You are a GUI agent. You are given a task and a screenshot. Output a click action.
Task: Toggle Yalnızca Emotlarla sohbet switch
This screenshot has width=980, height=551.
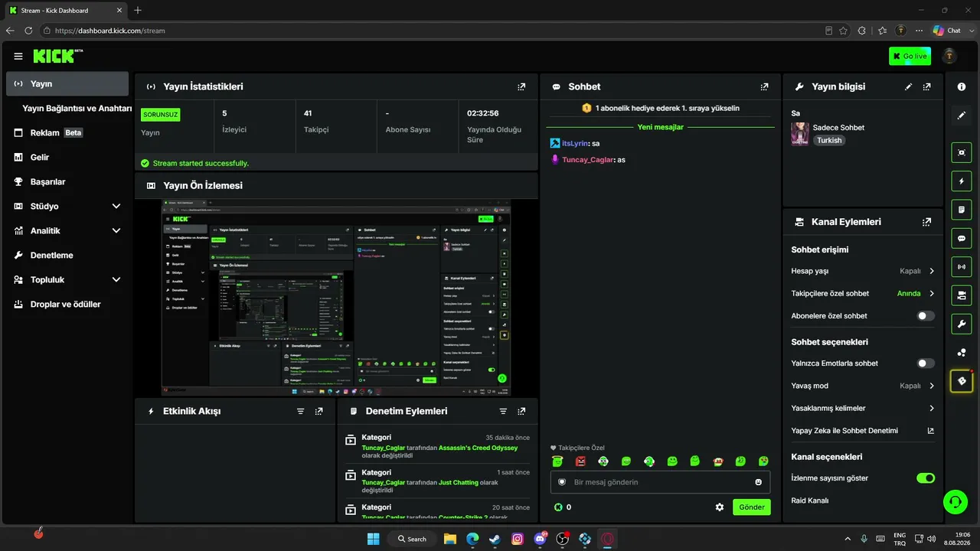coord(926,364)
